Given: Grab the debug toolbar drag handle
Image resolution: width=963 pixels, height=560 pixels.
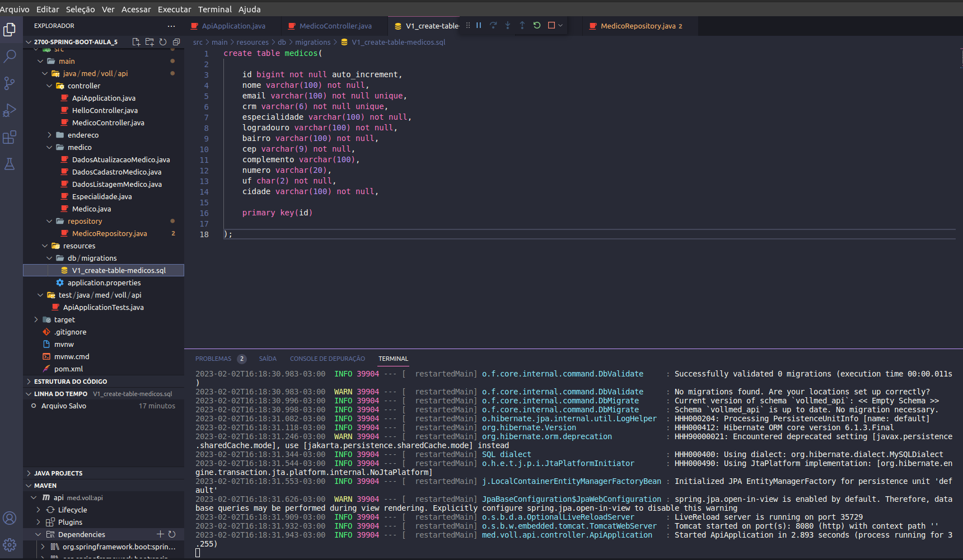Looking at the screenshot, I should click(468, 25).
